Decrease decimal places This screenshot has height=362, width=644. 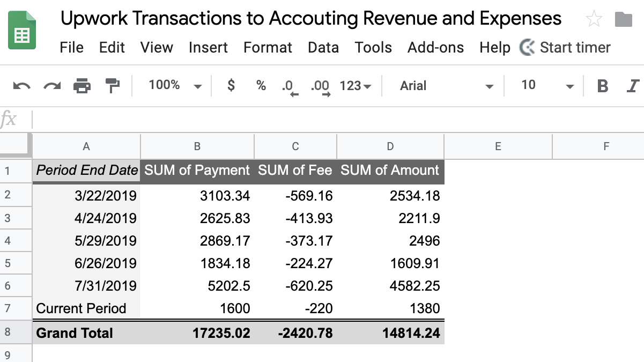pos(290,87)
